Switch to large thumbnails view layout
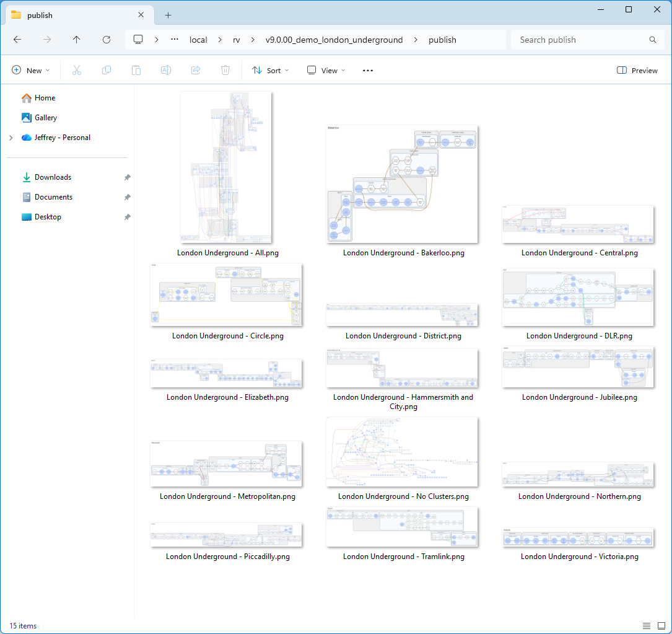 (661, 626)
